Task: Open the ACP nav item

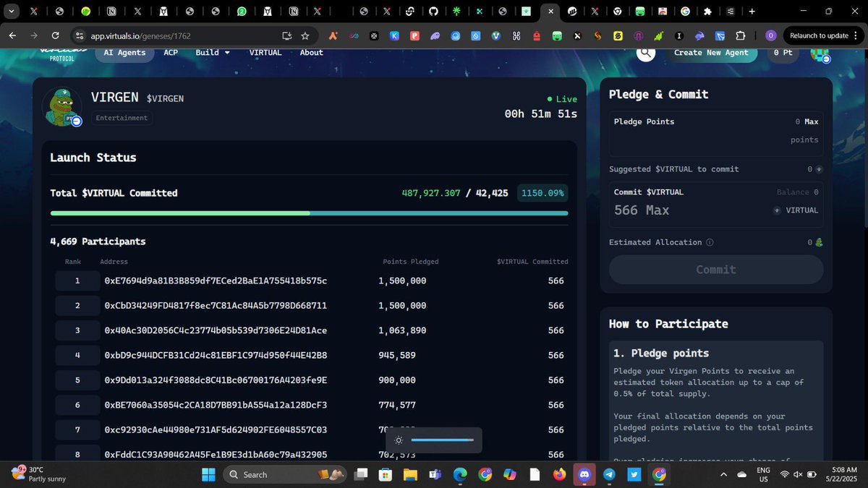Action: click(171, 52)
